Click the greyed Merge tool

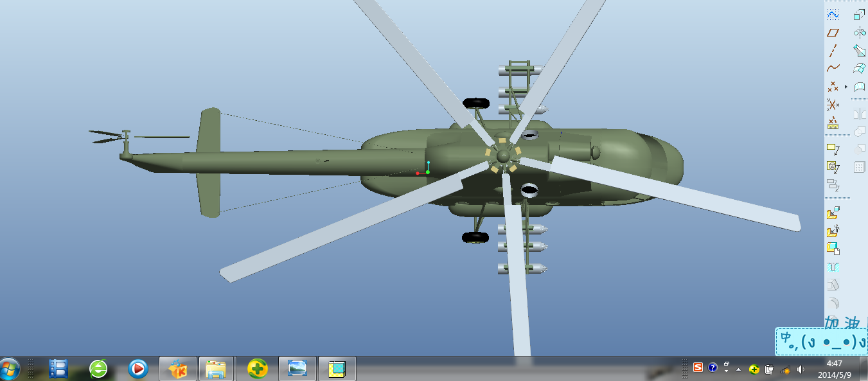click(x=859, y=131)
